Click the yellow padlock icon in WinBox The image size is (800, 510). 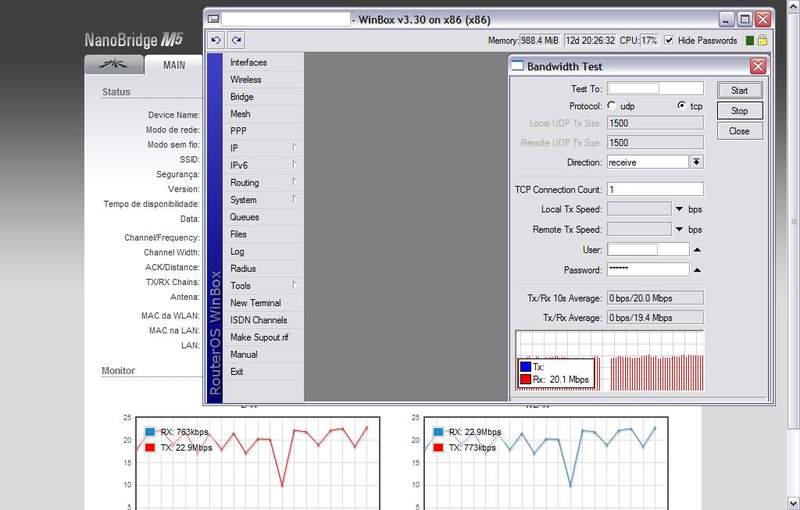click(762, 40)
